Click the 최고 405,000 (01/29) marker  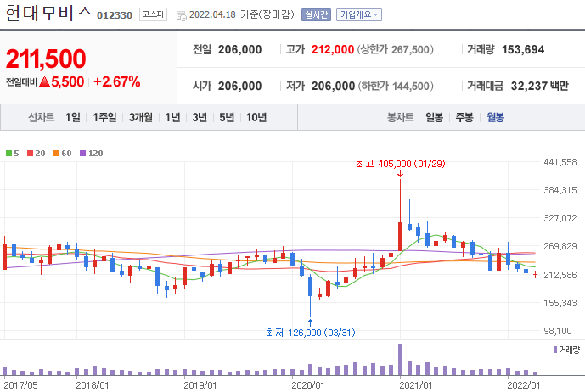(x=400, y=164)
